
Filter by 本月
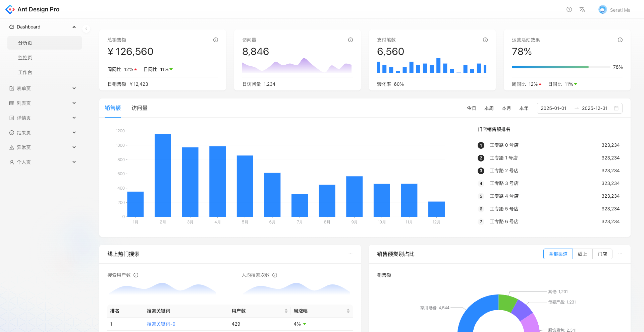point(506,108)
